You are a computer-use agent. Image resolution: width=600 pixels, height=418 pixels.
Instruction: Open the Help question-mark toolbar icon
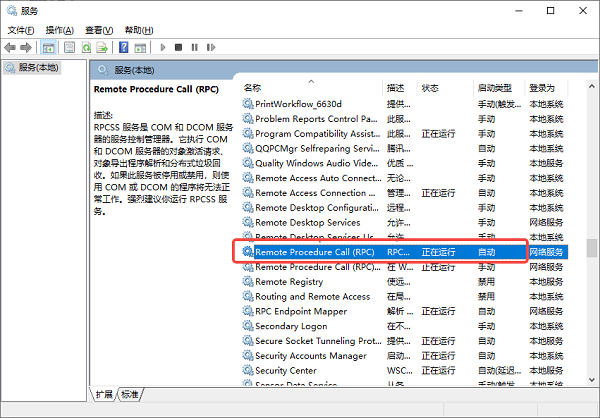pyautogui.click(x=124, y=47)
